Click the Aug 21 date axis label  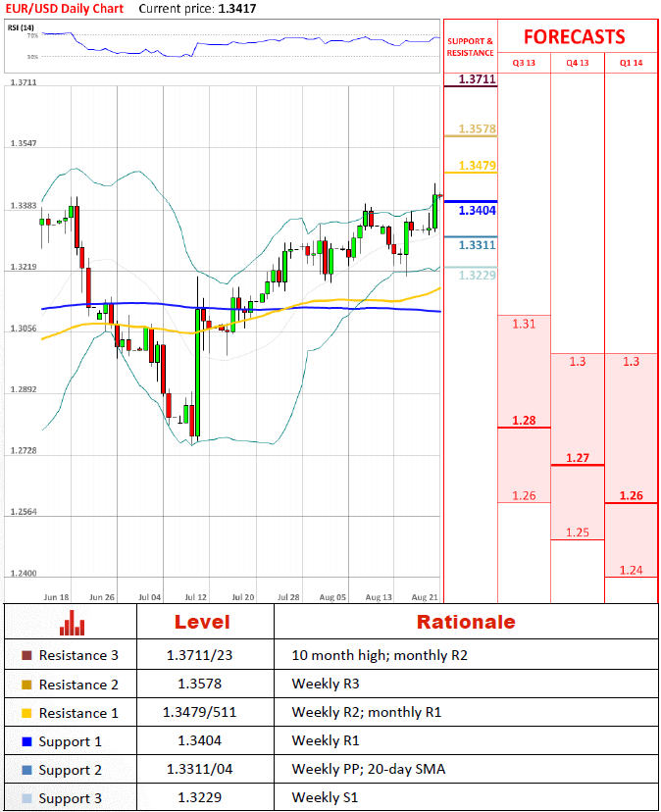coord(425,597)
